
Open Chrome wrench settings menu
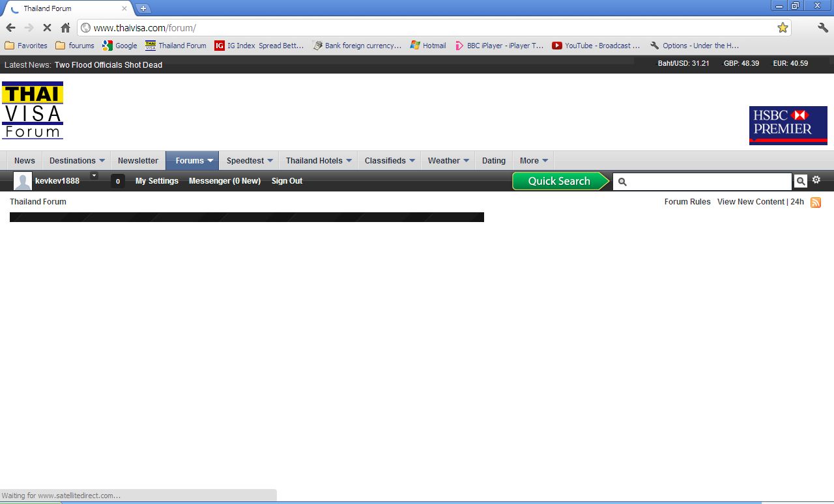[823, 27]
